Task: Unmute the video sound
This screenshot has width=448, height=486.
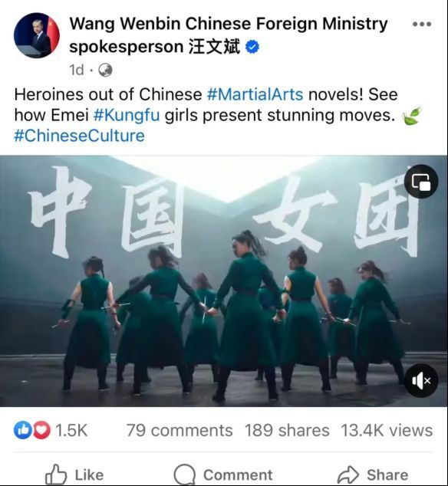Action: point(421,380)
